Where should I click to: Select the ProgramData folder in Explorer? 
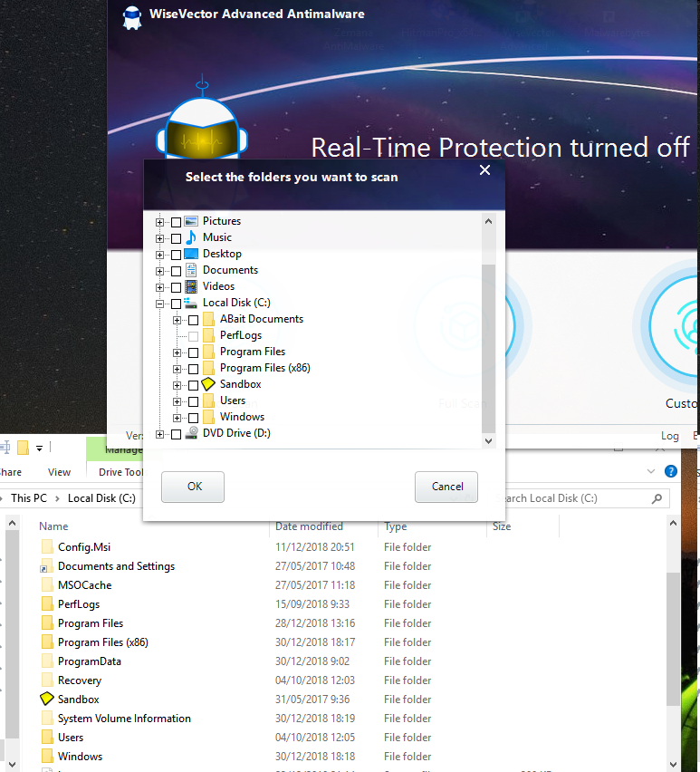pyautogui.click(x=90, y=661)
